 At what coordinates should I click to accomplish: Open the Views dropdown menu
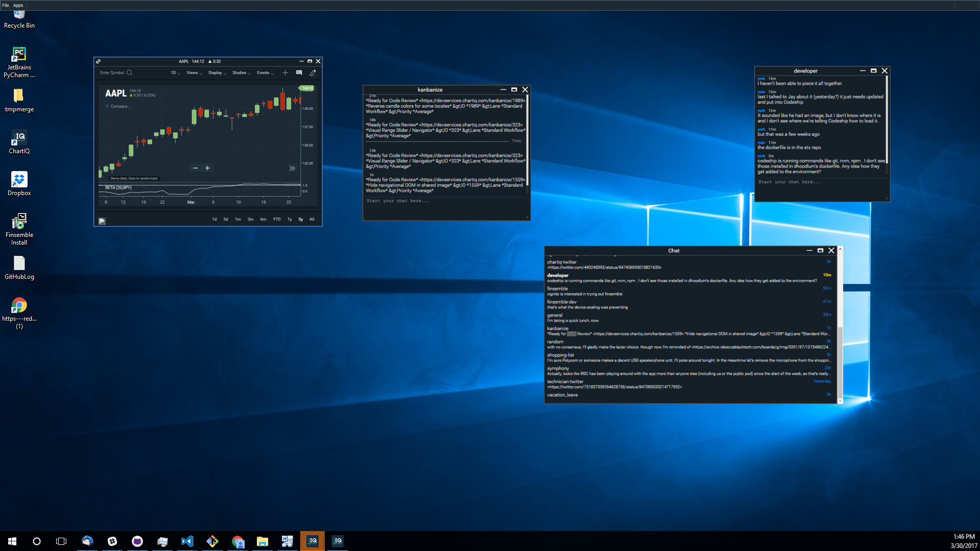(x=194, y=73)
